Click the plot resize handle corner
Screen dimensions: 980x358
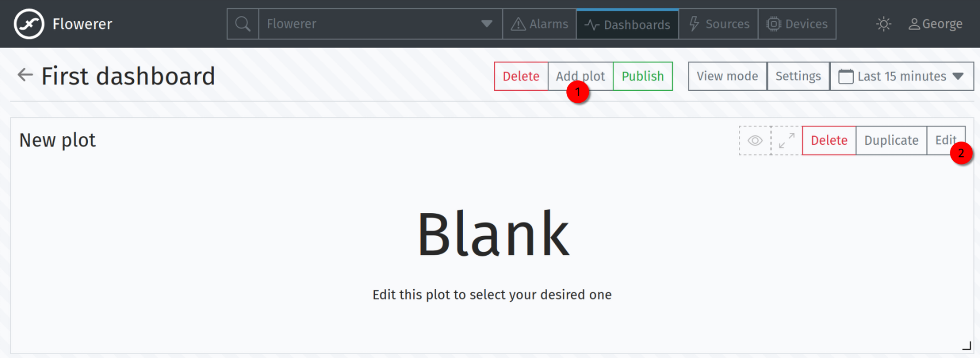coord(966,345)
